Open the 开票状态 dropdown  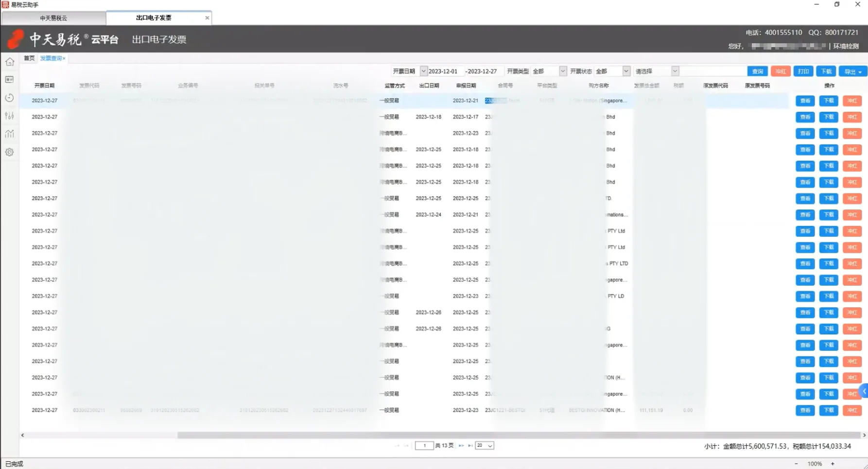pos(626,71)
